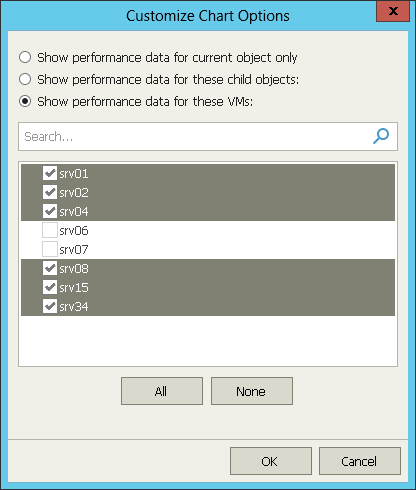Uncheck the srv08 checkbox

50,268
